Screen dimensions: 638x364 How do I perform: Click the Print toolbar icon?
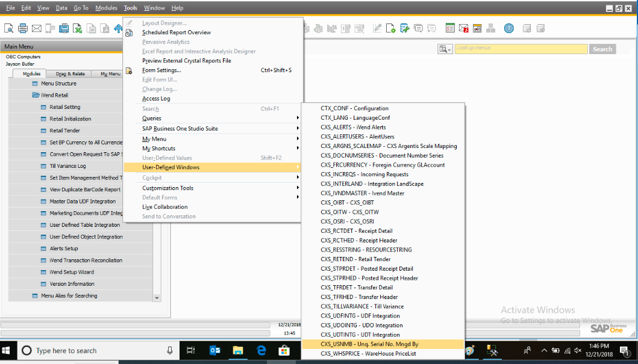click(22, 28)
